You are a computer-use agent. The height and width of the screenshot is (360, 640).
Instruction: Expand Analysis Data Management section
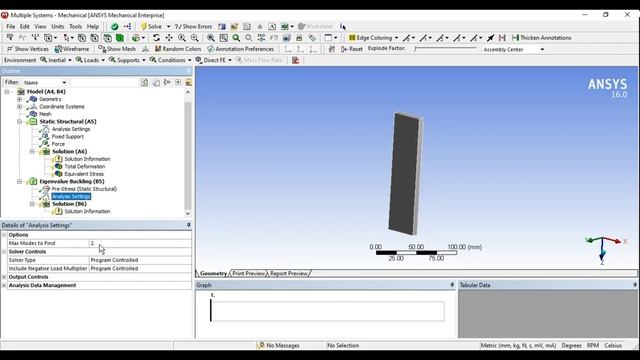(4, 285)
